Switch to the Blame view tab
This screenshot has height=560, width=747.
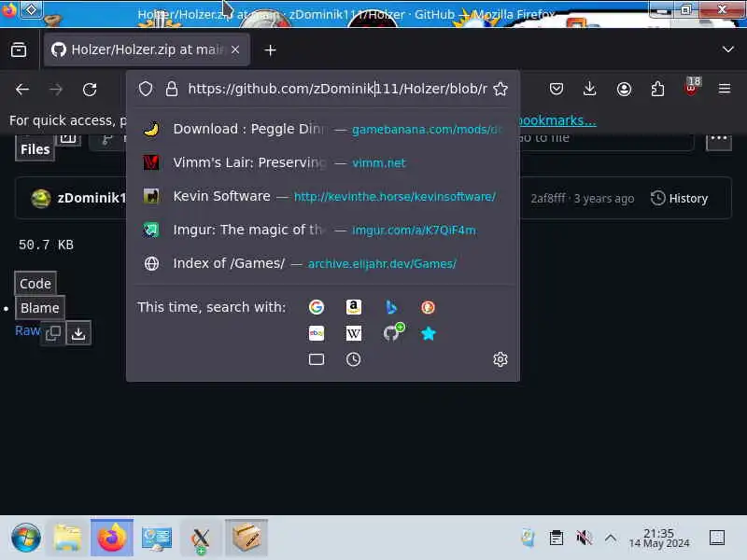(x=40, y=308)
